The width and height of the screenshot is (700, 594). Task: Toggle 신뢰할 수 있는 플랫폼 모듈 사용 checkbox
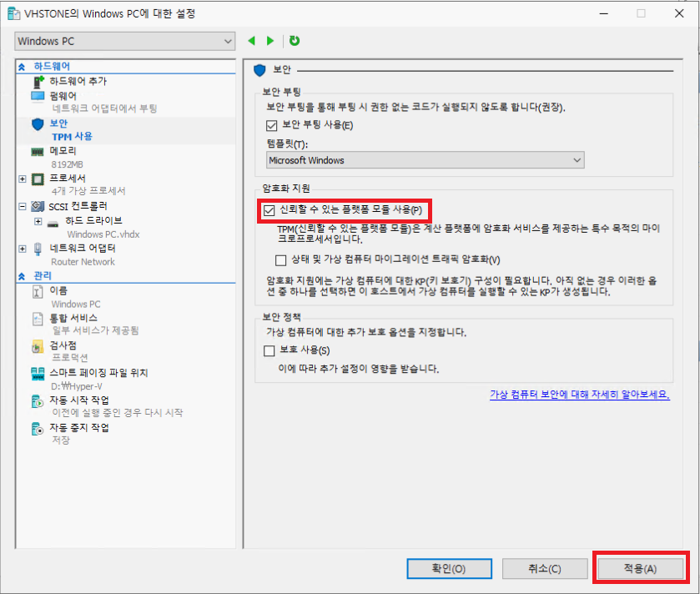[269, 210]
